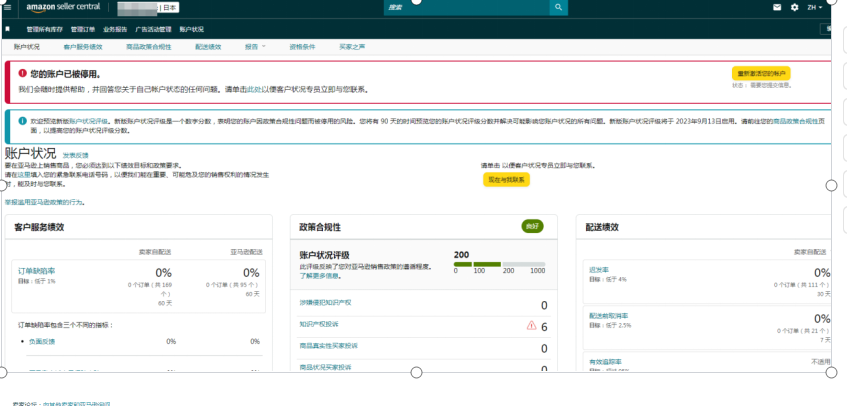Open 管理订单 shortcut
The image size is (847, 406).
click(x=83, y=29)
